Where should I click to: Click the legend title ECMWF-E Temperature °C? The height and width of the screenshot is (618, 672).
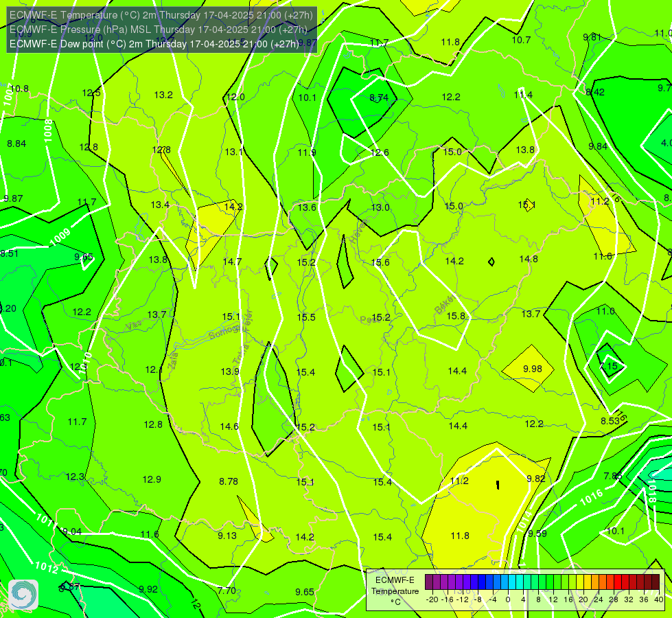click(395, 591)
